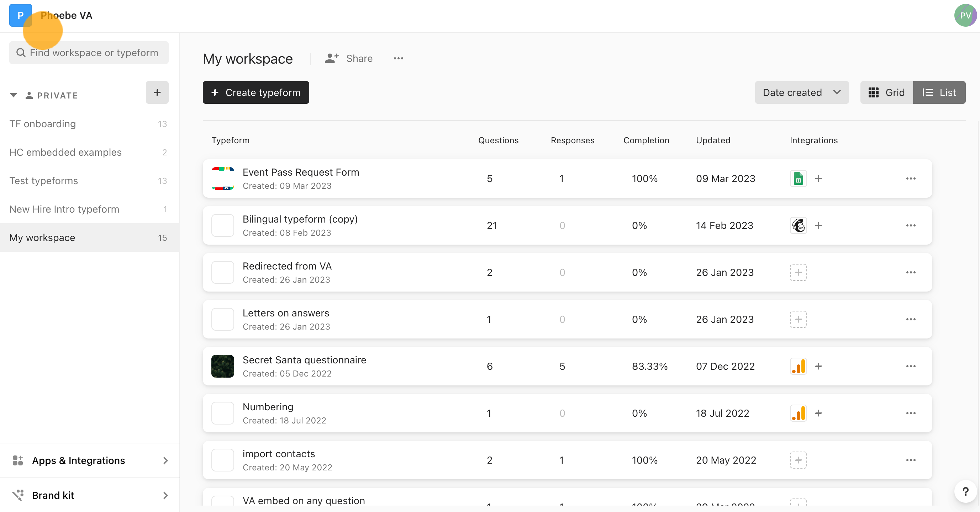Viewport: 980px width, 512px height.
Task: Select HC embedded examples workspace
Action: click(90, 153)
